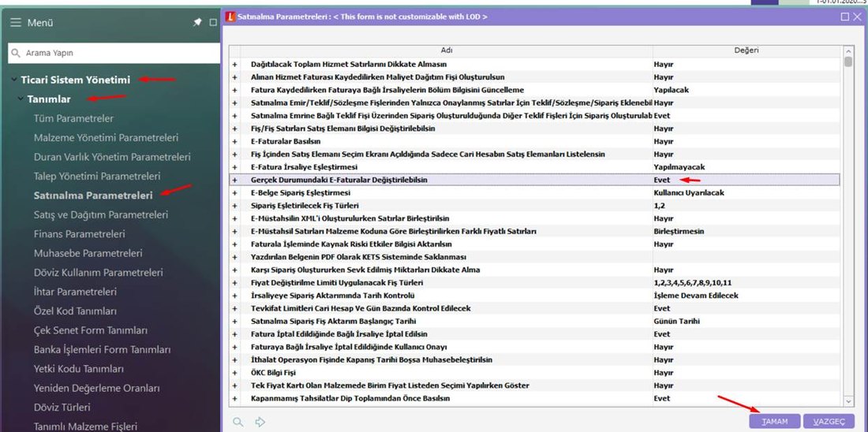Open İhtar Parametreleri

click(x=75, y=292)
